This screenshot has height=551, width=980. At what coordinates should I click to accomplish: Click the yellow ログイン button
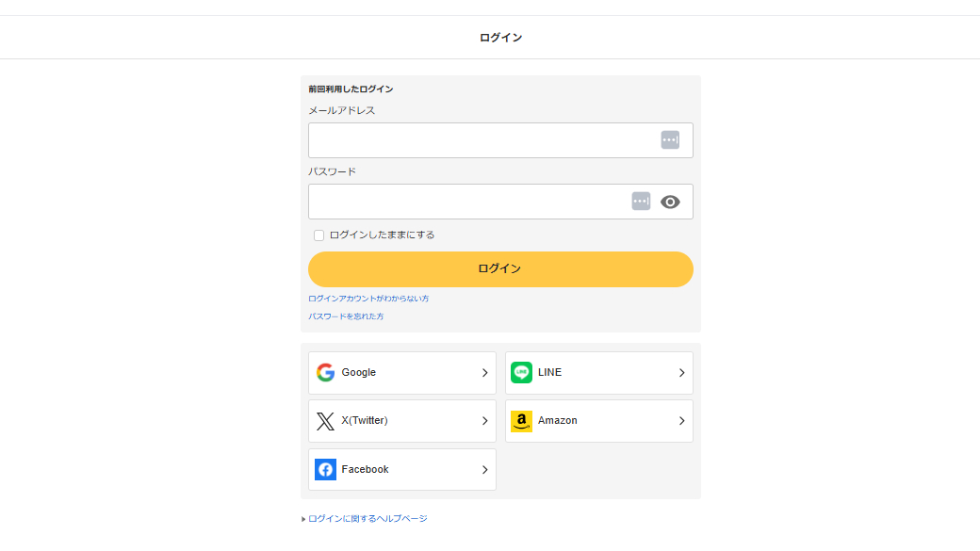tap(500, 269)
